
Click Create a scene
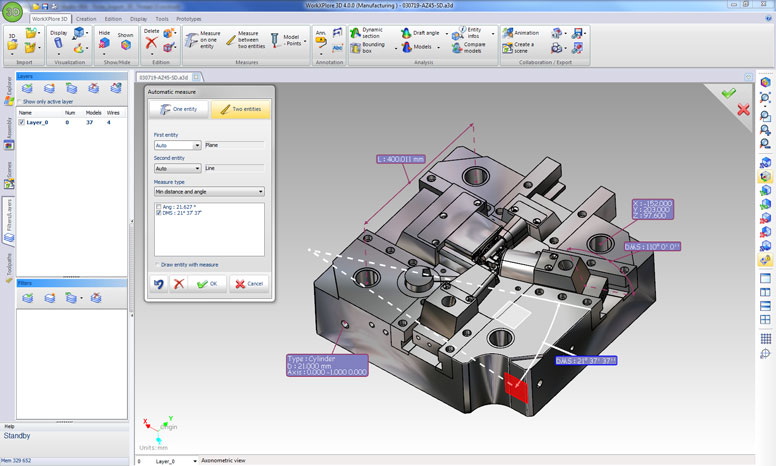point(518,47)
